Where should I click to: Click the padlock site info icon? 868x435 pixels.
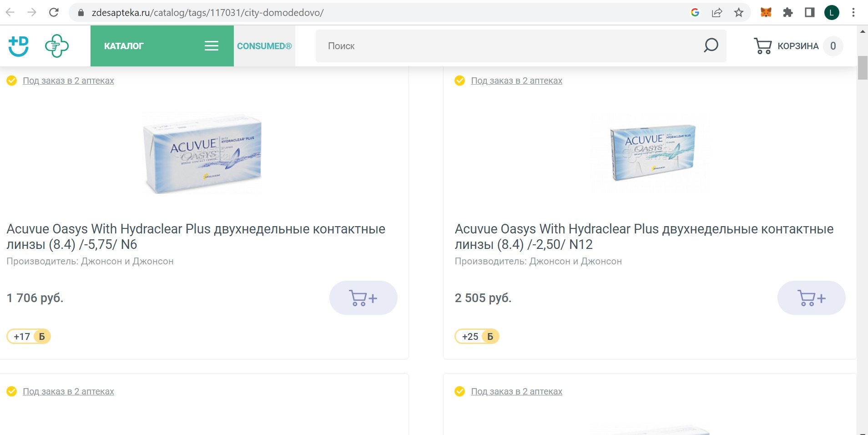pyautogui.click(x=81, y=13)
